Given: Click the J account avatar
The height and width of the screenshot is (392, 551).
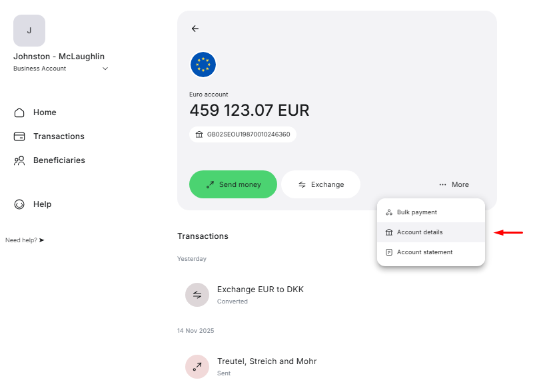Looking at the screenshot, I should click(29, 31).
